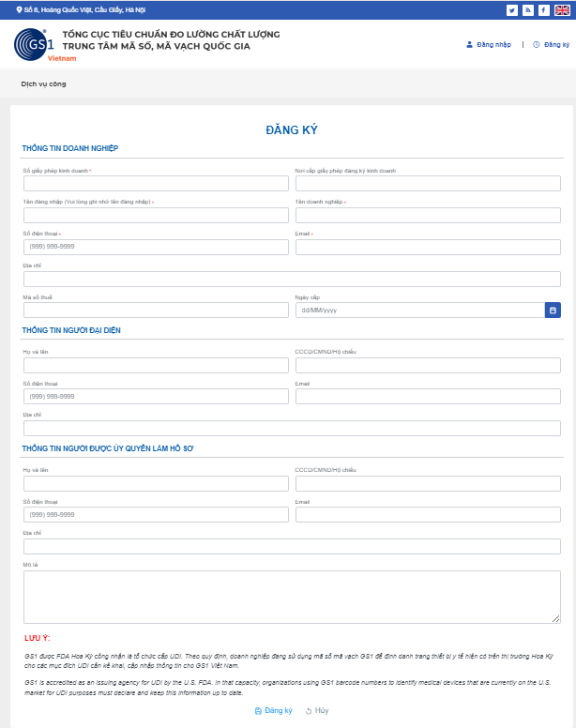Click the GS1 Vietnam logo
Screen dimensions: 576x728
[x=35, y=44]
